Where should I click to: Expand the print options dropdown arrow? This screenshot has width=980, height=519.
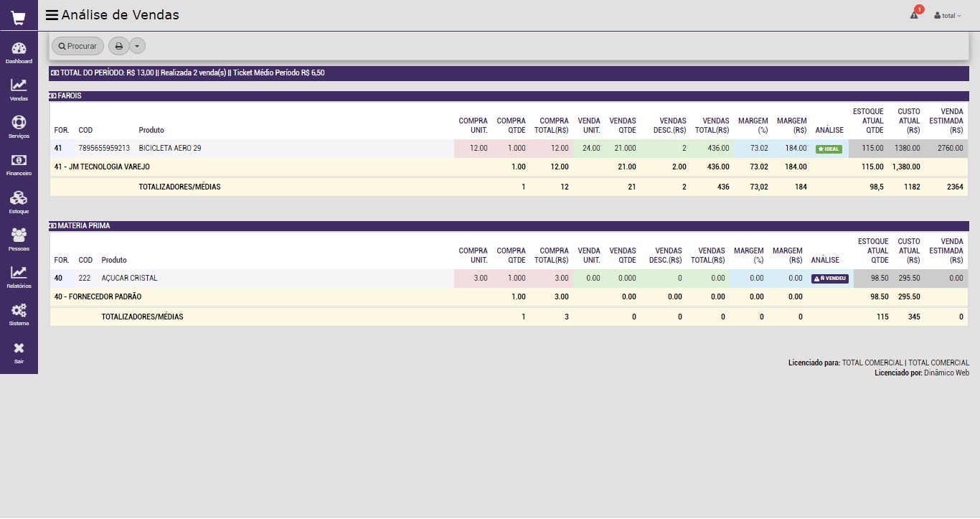tap(137, 46)
